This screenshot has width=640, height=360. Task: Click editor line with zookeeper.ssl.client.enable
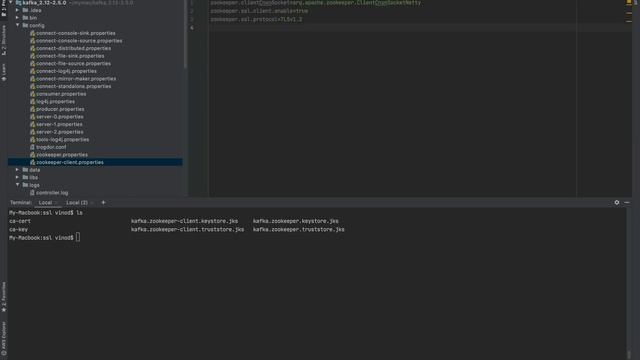pyautogui.click(x=259, y=11)
